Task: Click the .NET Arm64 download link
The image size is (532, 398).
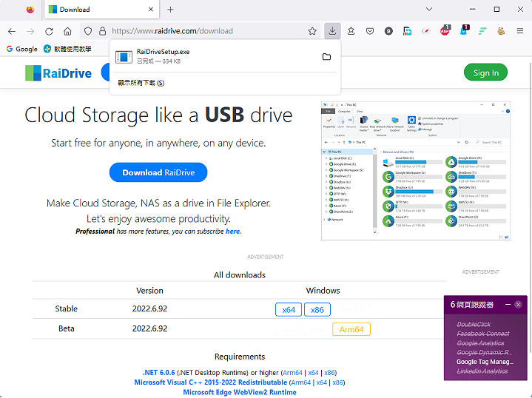Action: point(292,373)
